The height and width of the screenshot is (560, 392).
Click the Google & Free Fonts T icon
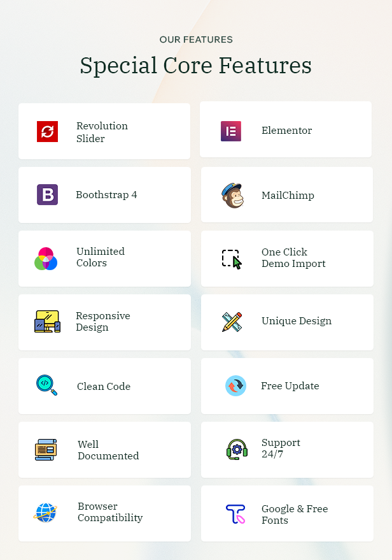click(x=235, y=514)
